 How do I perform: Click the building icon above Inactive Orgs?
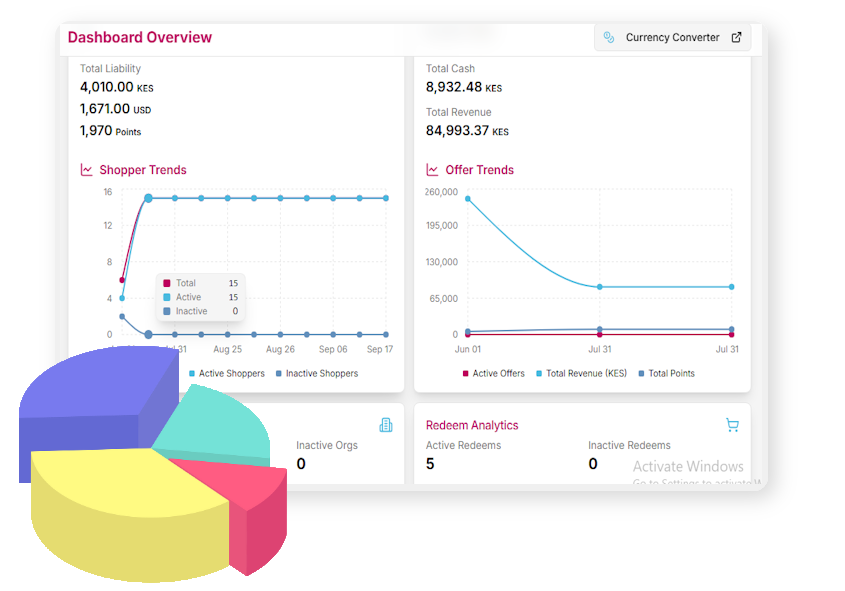[x=386, y=425]
